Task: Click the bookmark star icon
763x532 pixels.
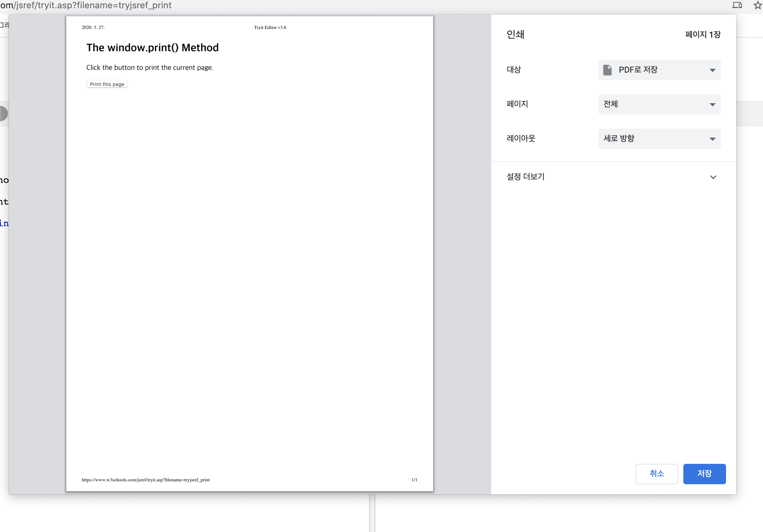Action: 758,5
